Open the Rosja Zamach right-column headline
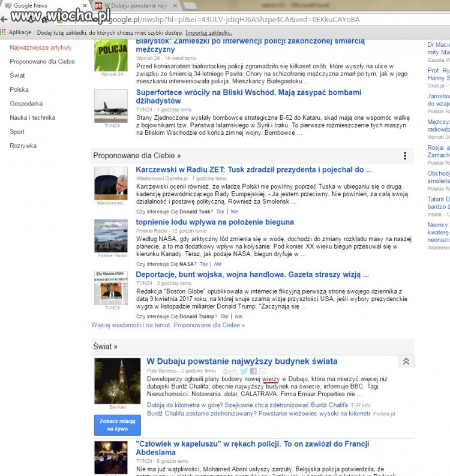450x476 pixels. point(439,151)
